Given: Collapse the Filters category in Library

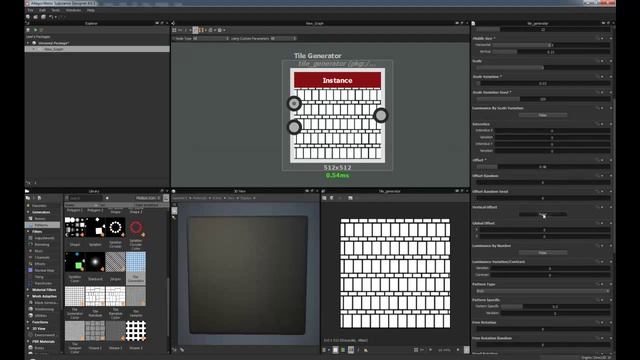Looking at the screenshot, I should pos(28,231).
